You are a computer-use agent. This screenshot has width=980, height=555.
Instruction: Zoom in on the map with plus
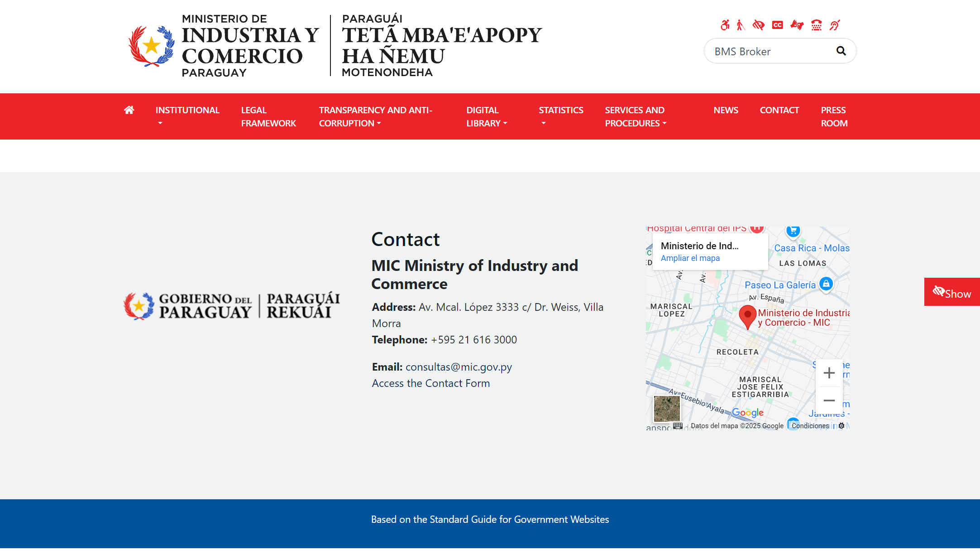pyautogui.click(x=829, y=373)
